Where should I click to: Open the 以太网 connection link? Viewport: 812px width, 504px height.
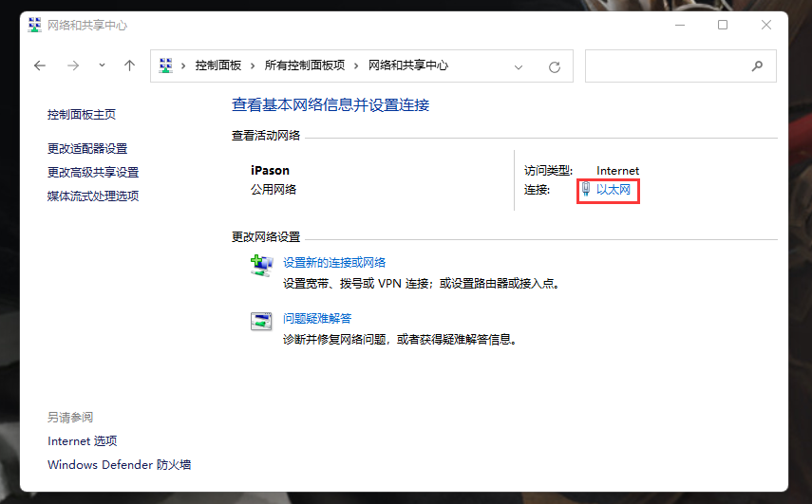[613, 190]
